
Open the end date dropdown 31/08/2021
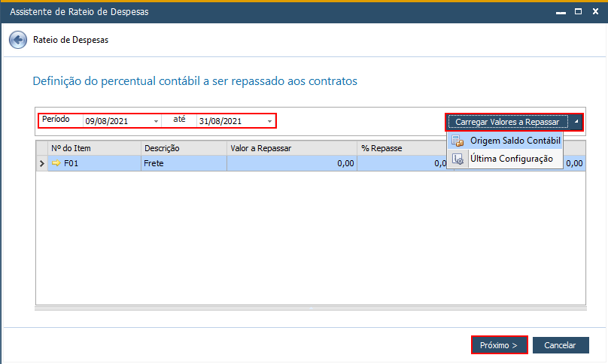pos(269,121)
